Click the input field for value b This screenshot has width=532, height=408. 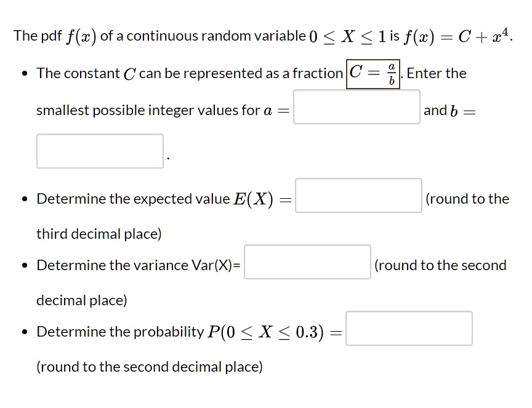(x=99, y=150)
